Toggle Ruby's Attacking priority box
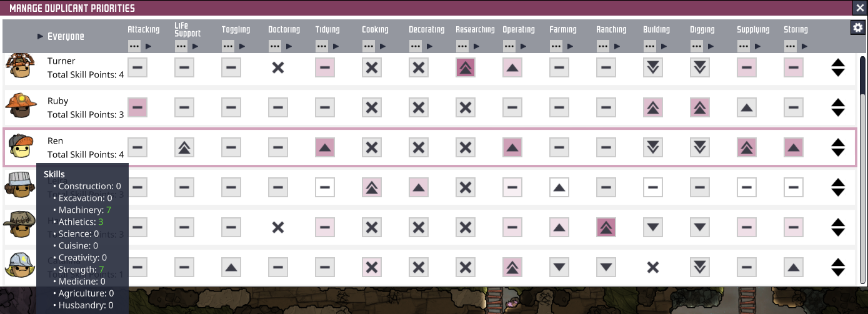 coord(137,107)
